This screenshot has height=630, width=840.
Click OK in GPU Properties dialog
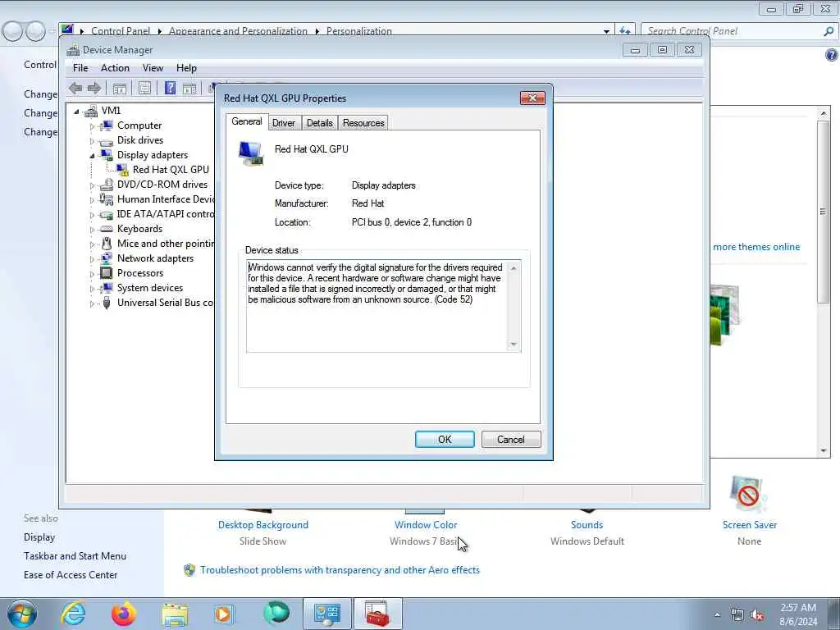pyautogui.click(x=445, y=440)
